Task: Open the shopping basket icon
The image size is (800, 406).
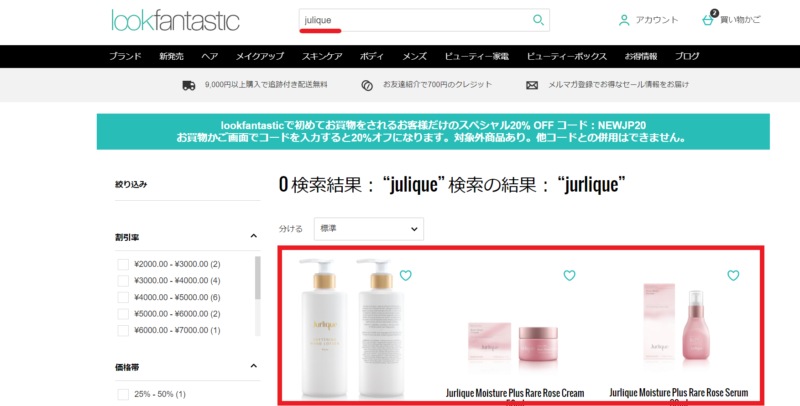Action: (x=708, y=20)
